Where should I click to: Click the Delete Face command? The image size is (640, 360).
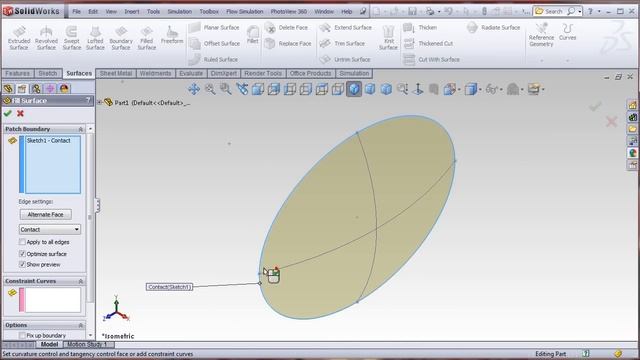286,27
